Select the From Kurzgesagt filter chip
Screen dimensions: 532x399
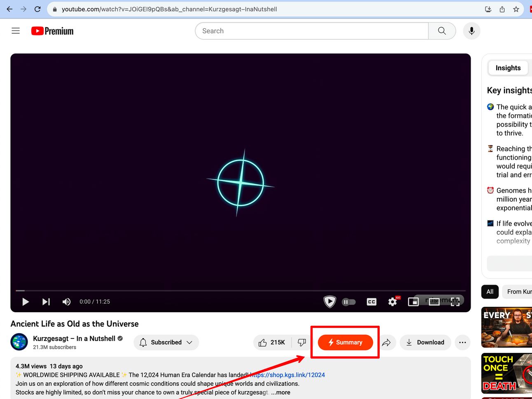click(x=517, y=292)
